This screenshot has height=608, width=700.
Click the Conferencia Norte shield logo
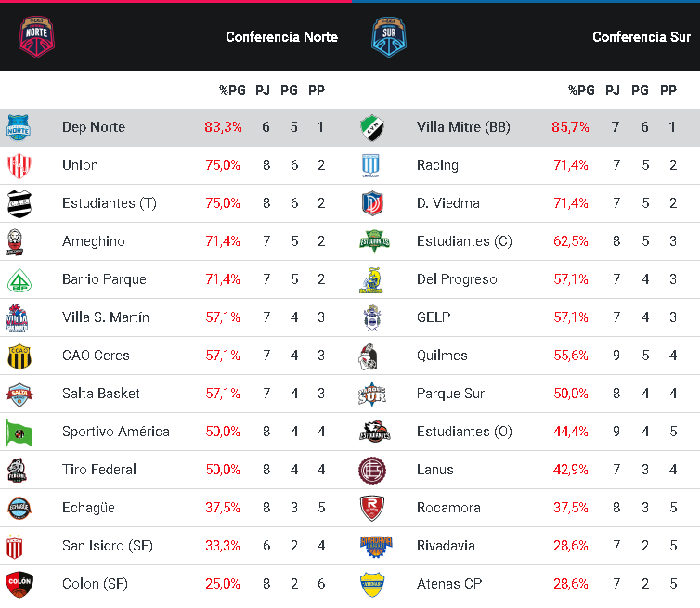36,36
